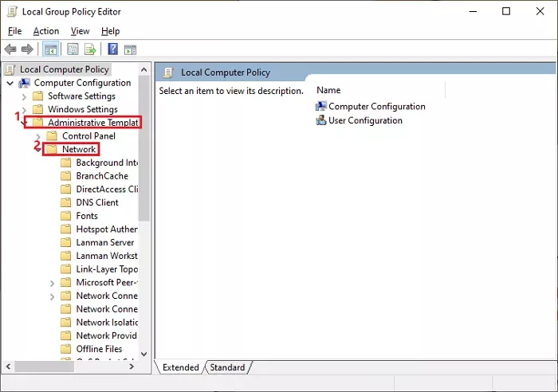Select the Extended tab
Viewport: 558px width, 392px height.
(x=180, y=367)
